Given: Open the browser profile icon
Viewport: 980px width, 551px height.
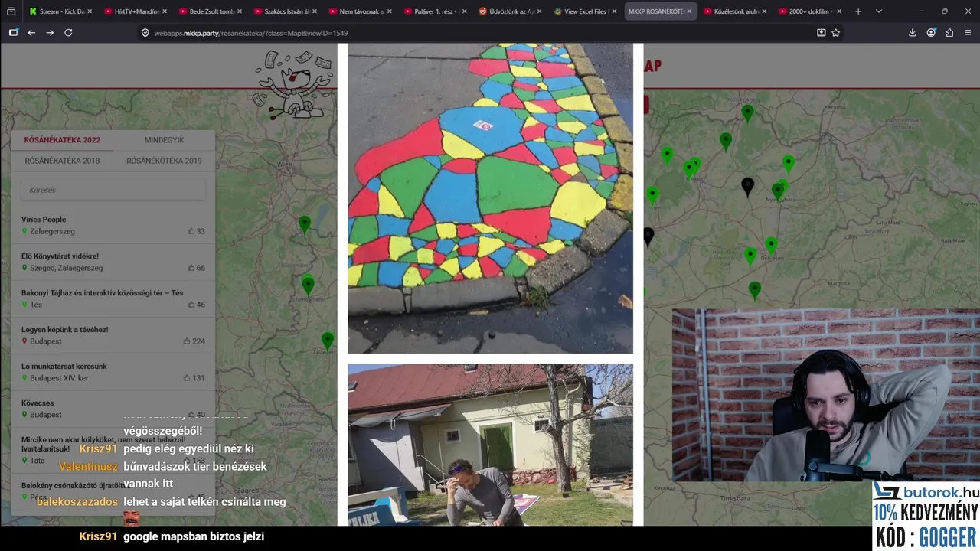Looking at the screenshot, I should pos(931,33).
